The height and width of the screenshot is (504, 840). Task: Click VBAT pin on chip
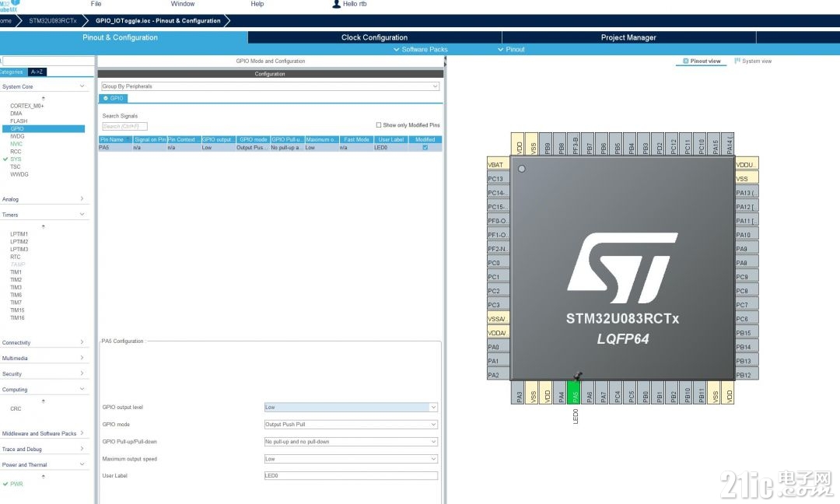coord(498,165)
